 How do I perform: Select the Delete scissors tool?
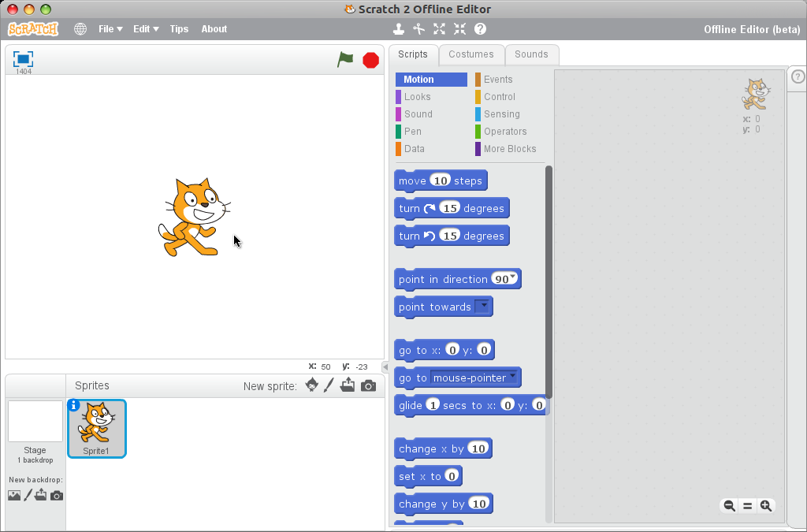pyautogui.click(x=419, y=29)
